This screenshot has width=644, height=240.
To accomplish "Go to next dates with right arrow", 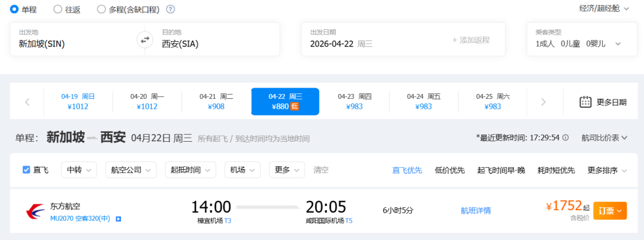I will 543,102.
